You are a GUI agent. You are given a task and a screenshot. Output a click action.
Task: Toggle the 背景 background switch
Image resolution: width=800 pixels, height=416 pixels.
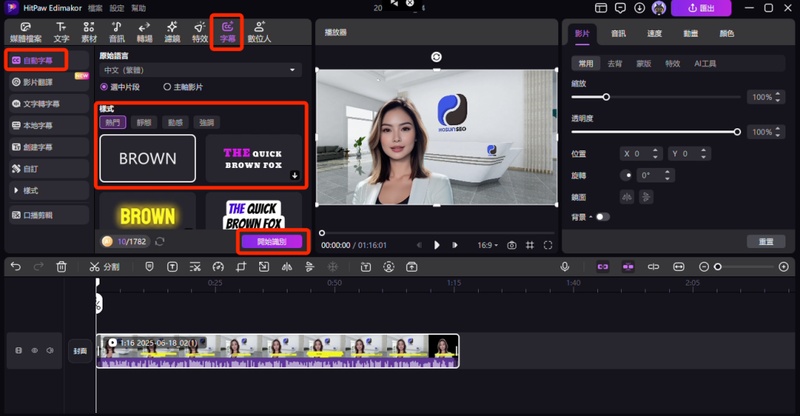click(602, 216)
